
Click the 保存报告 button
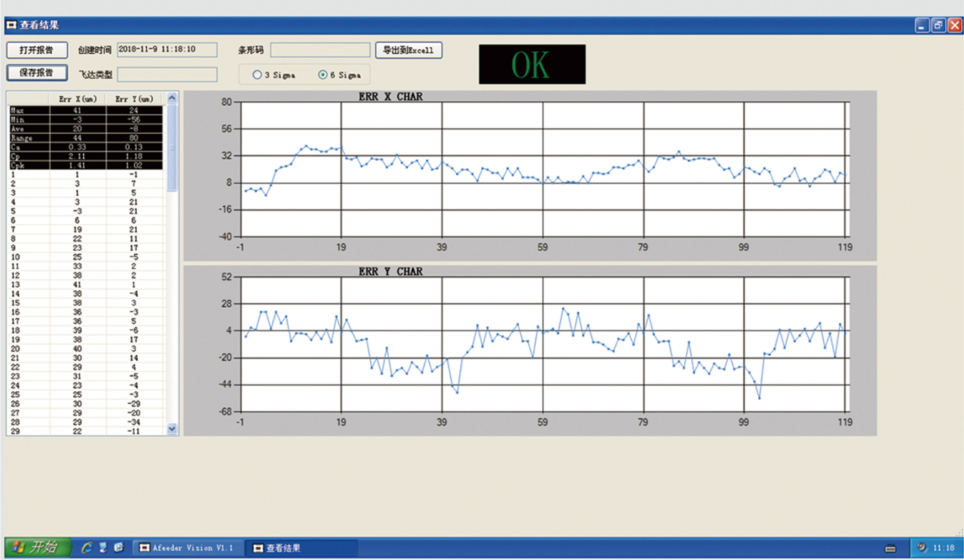(x=37, y=73)
